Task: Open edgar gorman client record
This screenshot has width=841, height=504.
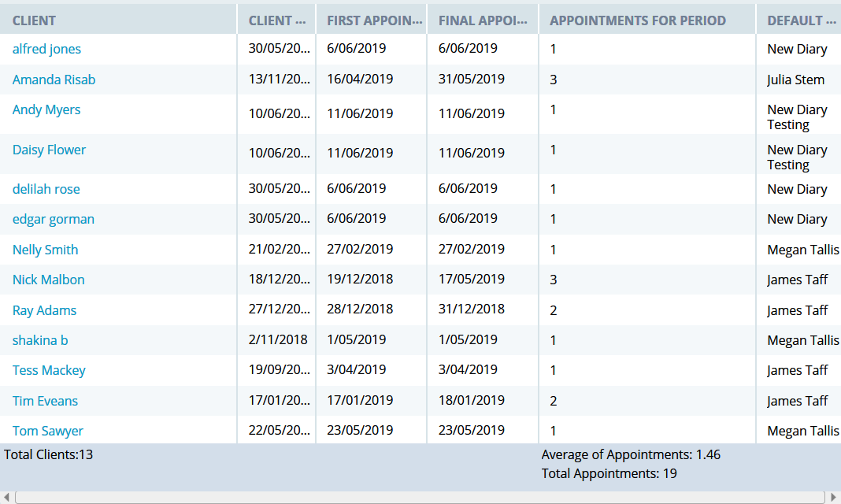Action: 54,219
